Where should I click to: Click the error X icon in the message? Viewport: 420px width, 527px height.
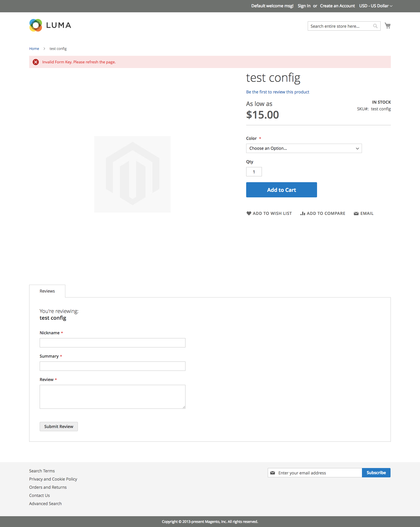click(36, 62)
